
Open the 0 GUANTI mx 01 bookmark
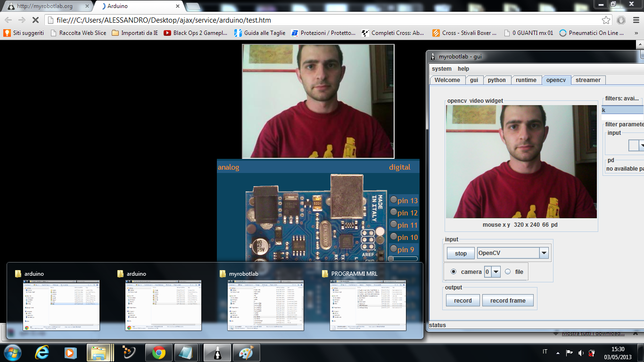529,33
